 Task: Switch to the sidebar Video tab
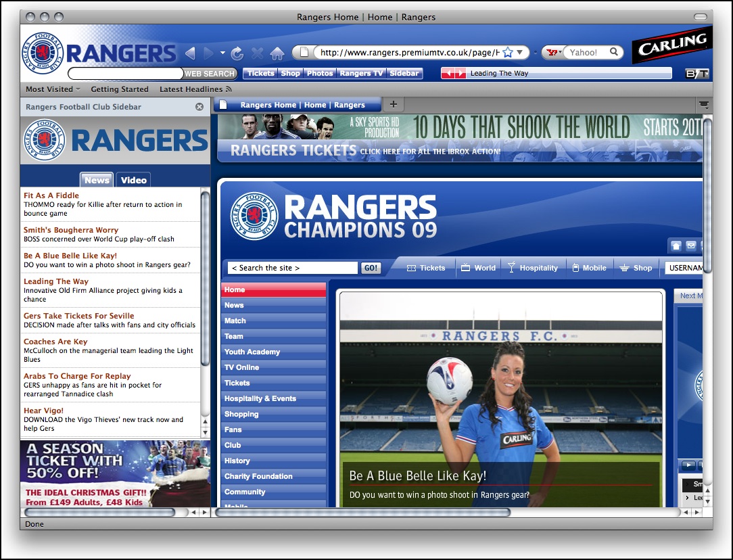(134, 180)
